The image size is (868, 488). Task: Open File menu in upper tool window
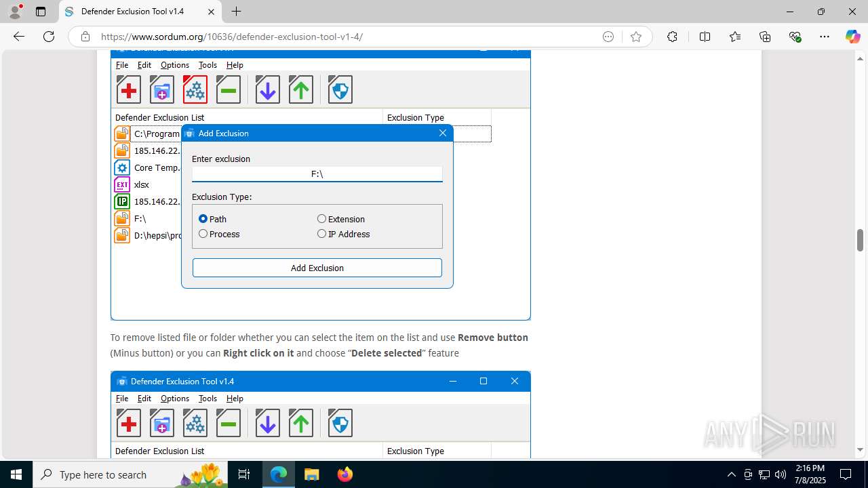pos(122,65)
